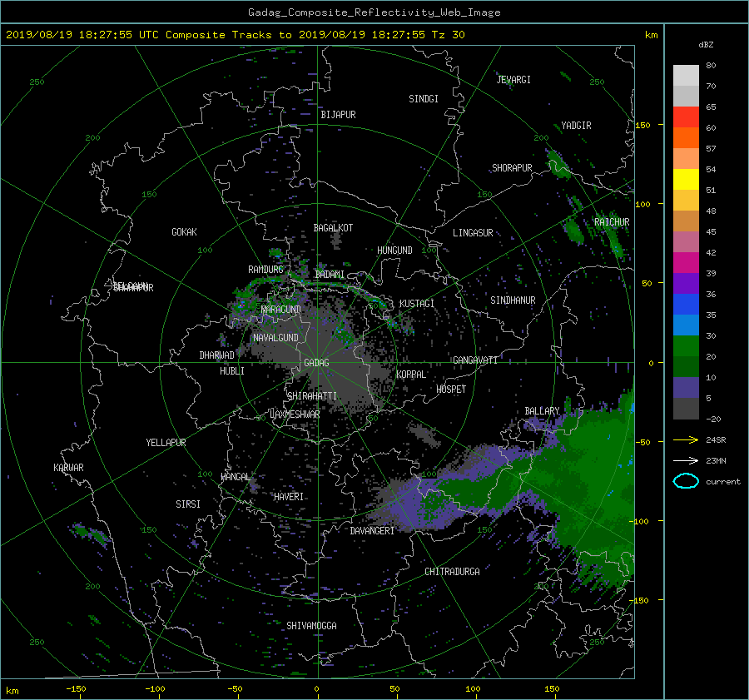The width and height of the screenshot is (749, 700).
Task: Click the dBZ legend heading
Action: (x=706, y=44)
